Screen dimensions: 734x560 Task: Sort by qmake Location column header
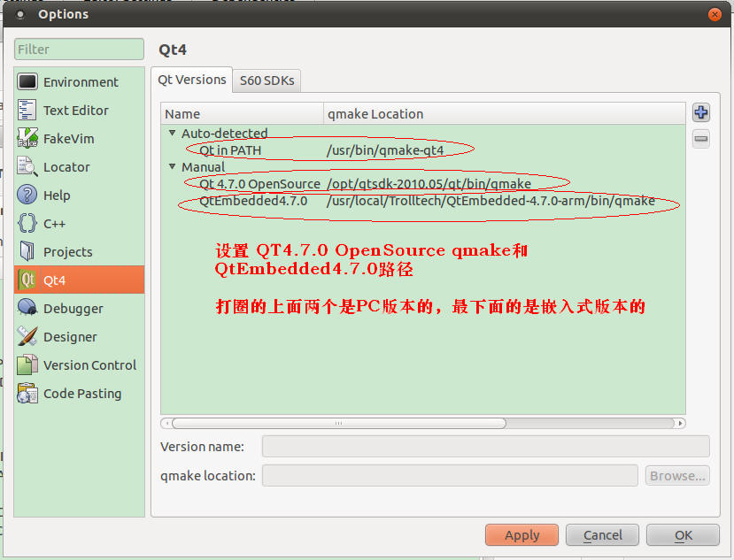(x=505, y=114)
